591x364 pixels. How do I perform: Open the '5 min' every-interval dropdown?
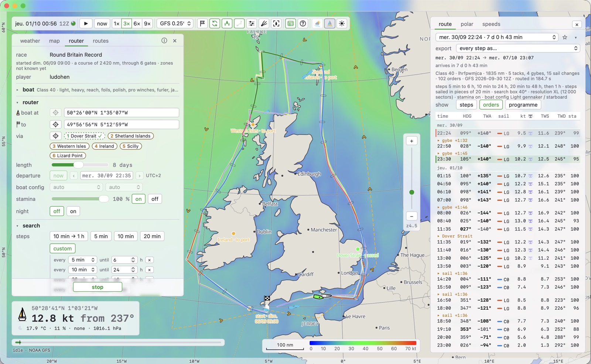[x=83, y=260]
